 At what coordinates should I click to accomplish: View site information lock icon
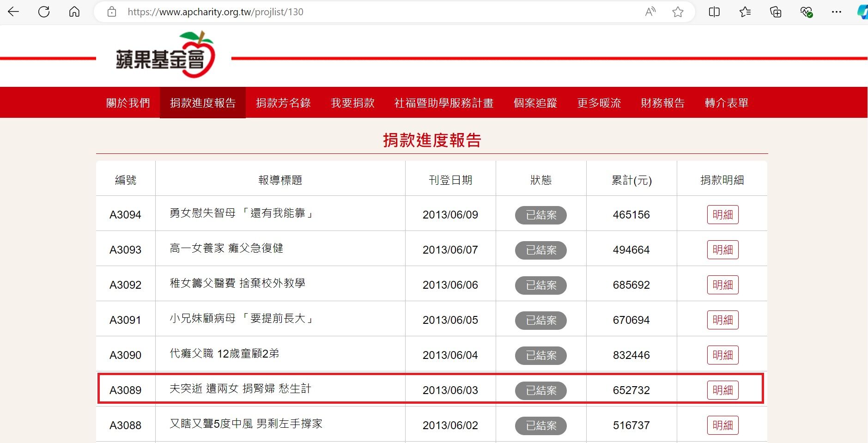pyautogui.click(x=112, y=12)
